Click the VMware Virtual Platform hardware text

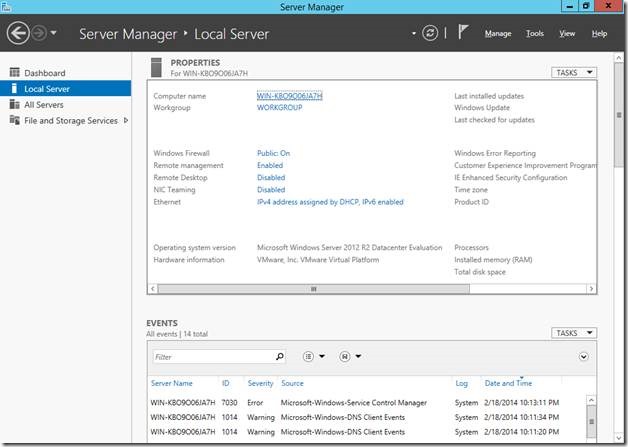click(x=318, y=260)
